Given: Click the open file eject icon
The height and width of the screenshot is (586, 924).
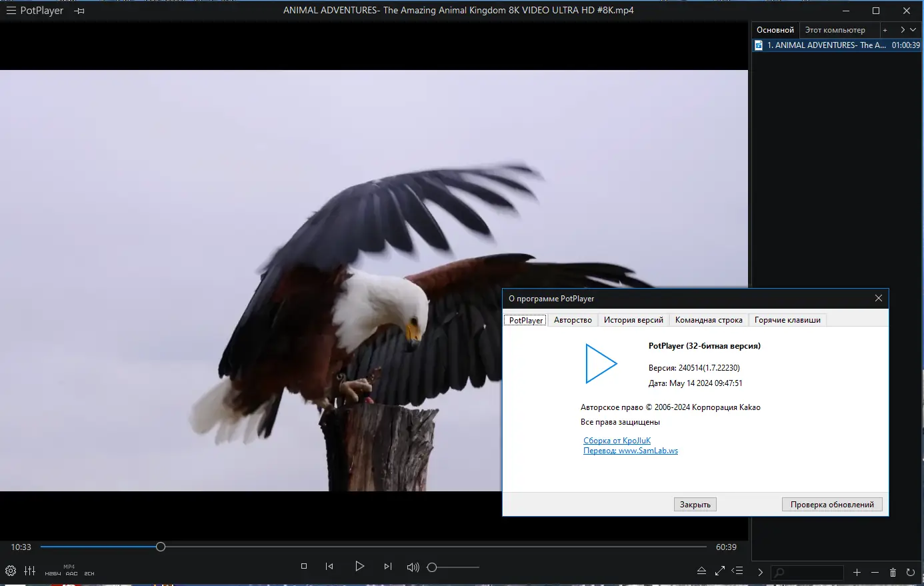Looking at the screenshot, I should [701, 571].
